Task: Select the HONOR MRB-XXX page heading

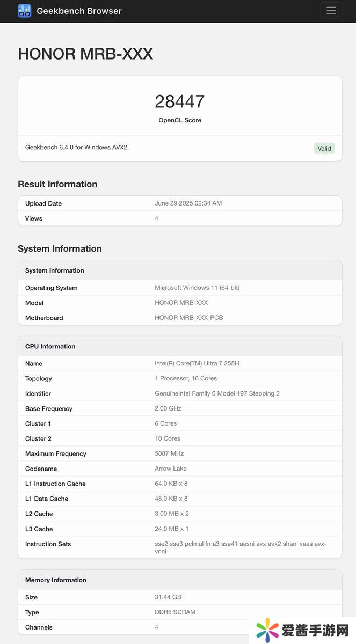Action: click(85, 54)
